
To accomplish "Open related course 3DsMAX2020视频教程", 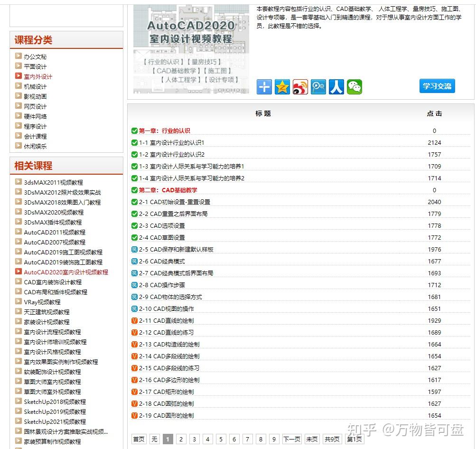I will click(54, 212).
